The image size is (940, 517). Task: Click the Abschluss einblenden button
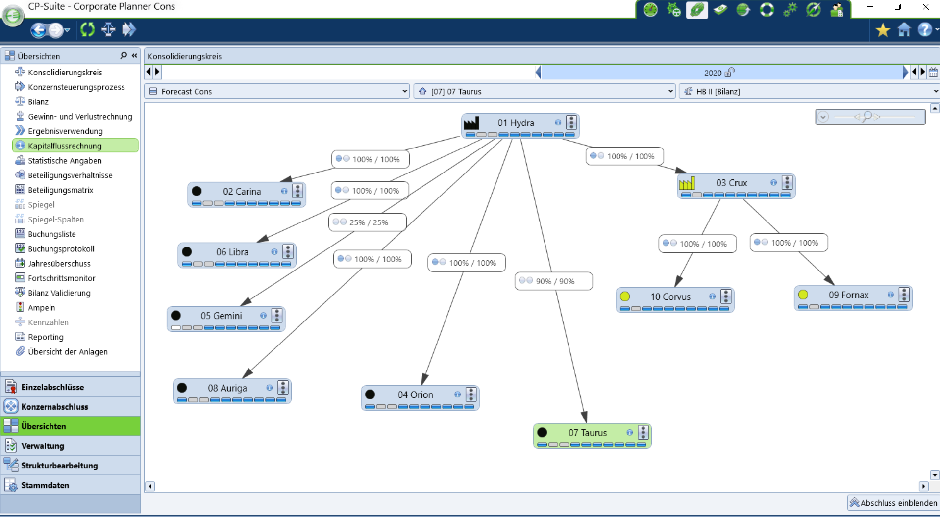(893, 503)
